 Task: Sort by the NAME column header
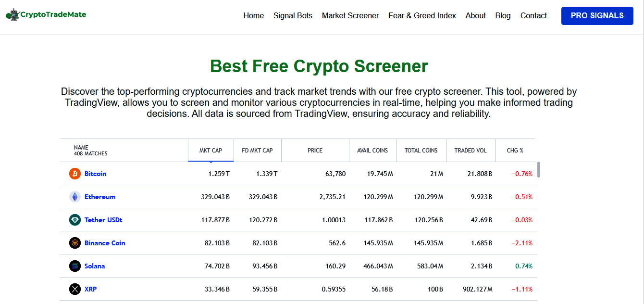[x=81, y=148]
